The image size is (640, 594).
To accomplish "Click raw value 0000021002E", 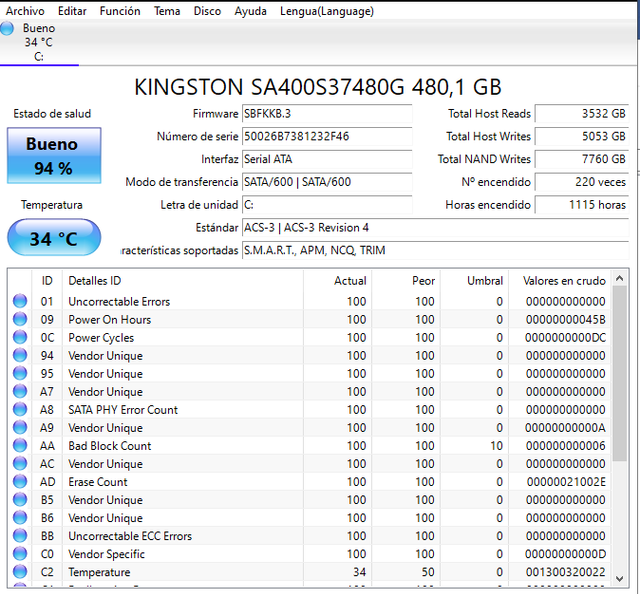I will coord(566,482).
